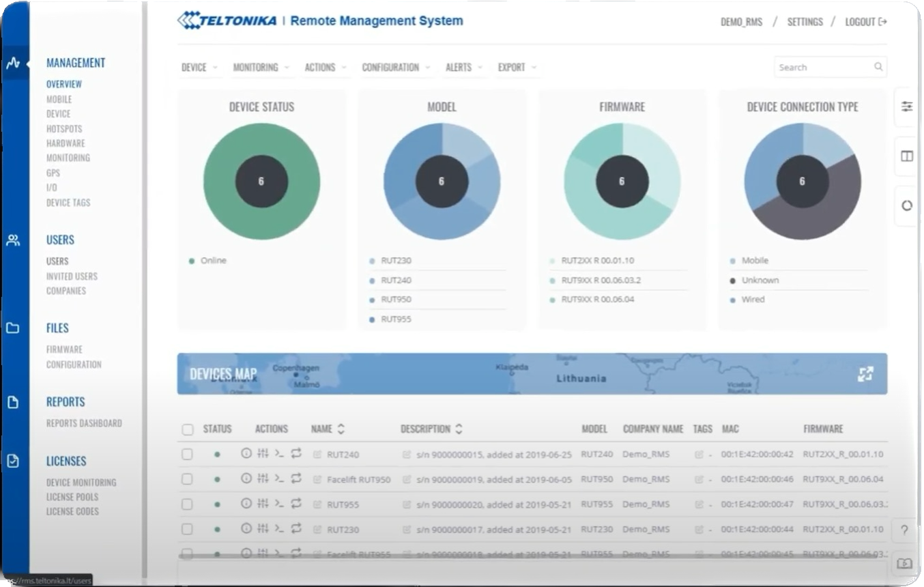
Task: Edit the name of the RUT240 device
Action: click(x=317, y=455)
